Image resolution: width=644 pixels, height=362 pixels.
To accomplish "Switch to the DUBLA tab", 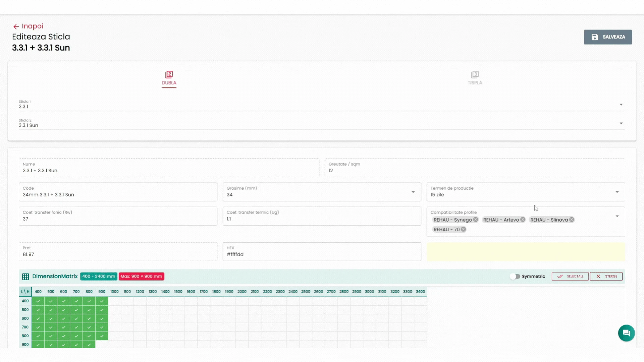I will [x=169, y=79].
